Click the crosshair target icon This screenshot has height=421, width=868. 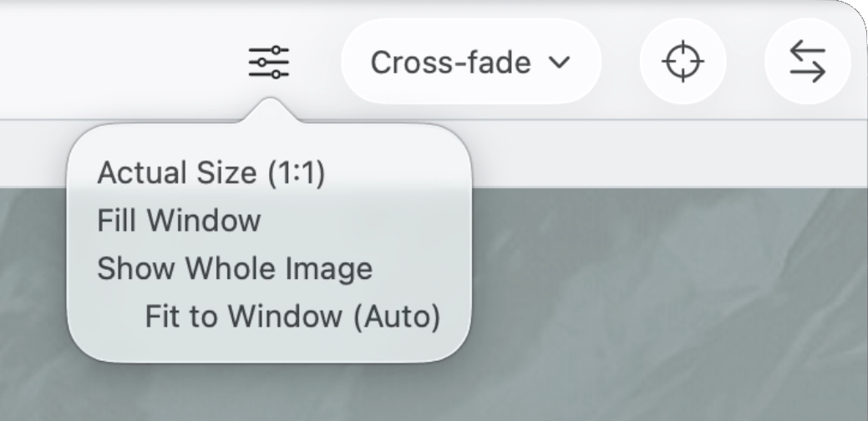(x=683, y=63)
